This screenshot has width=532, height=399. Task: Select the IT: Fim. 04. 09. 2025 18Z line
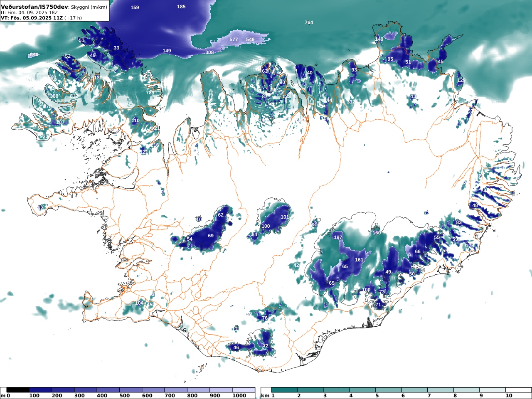pos(29,13)
